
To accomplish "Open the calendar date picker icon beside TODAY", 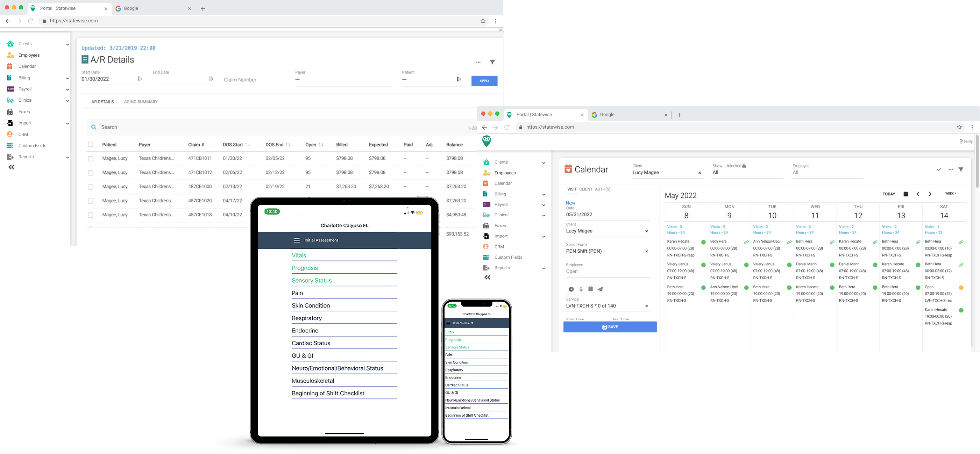I will pyautogui.click(x=906, y=194).
